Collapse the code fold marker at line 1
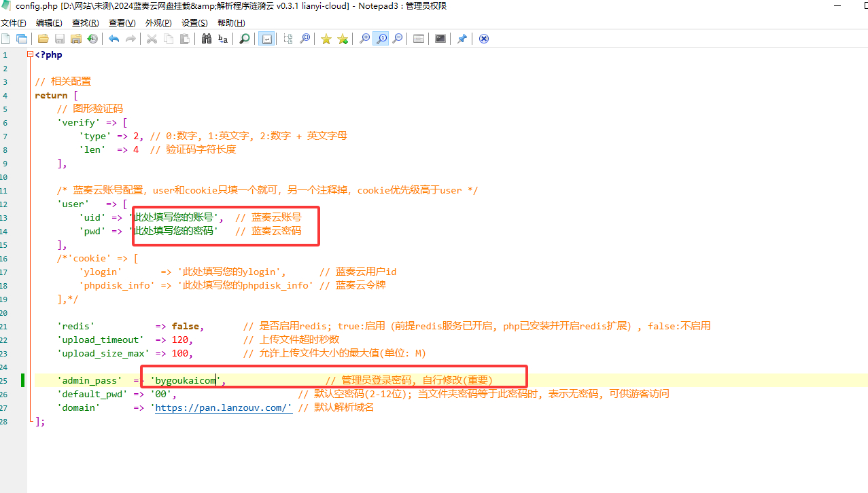Viewport: 868px width, 493px height. (x=30, y=54)
